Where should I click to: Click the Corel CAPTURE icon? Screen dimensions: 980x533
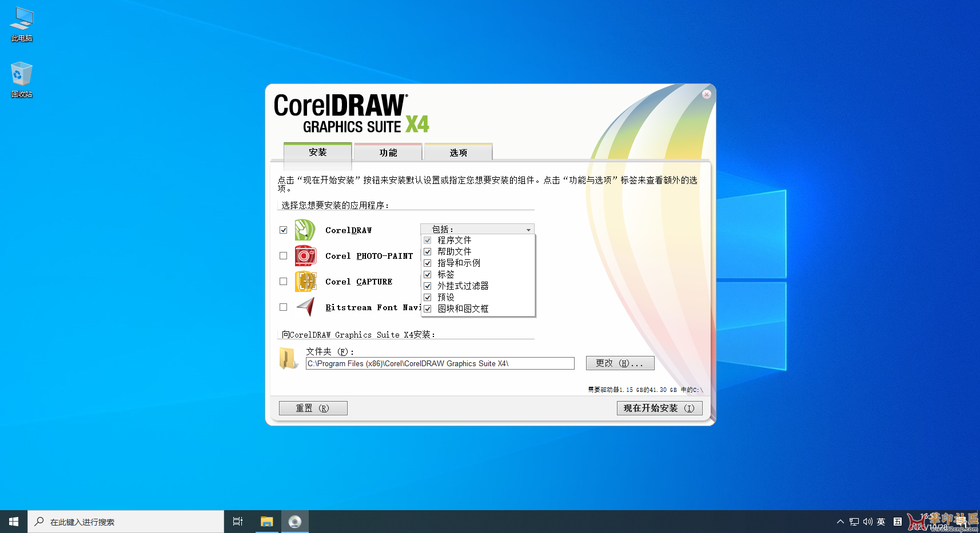coord(305,281)
